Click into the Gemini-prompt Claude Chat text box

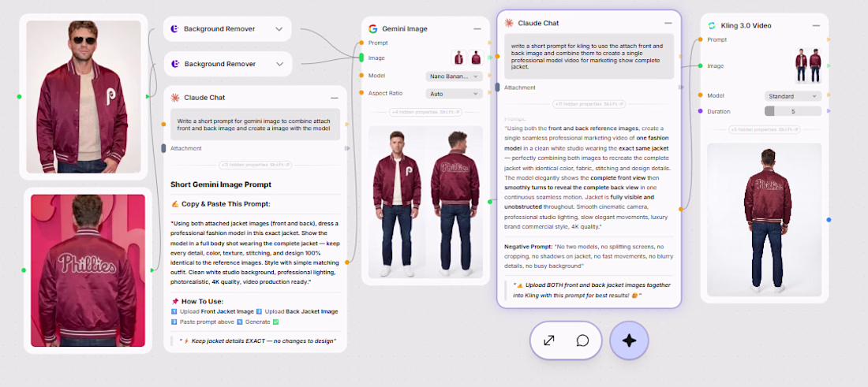[x=255, y=124]
